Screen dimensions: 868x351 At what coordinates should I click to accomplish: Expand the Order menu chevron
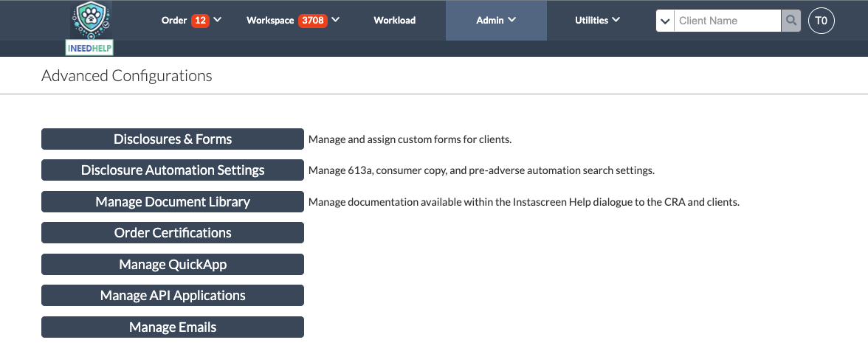(218, 20)
